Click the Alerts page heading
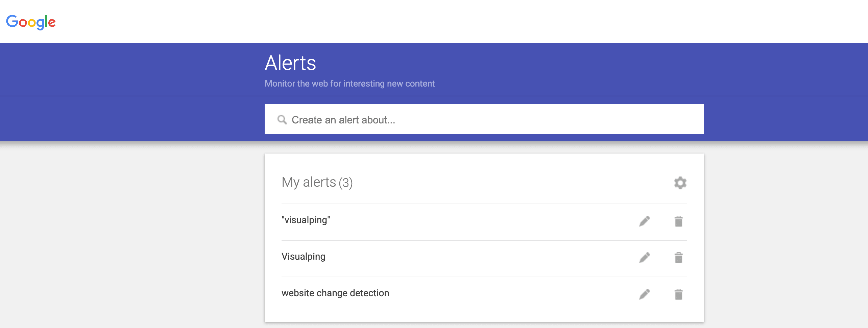The image size is (868, 328). (290, 63)
